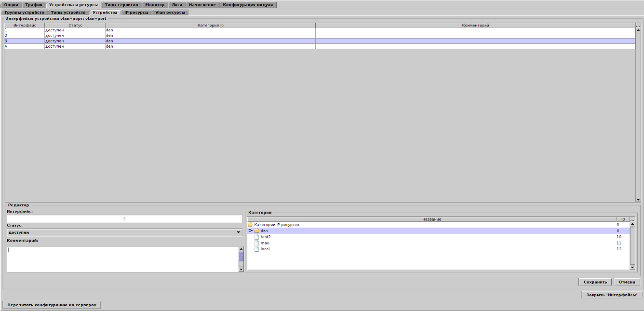Screen dimensions: 644x311
Task: Switch to the Трафик tab
Action: pyautogui.click(x=34, y=5)
